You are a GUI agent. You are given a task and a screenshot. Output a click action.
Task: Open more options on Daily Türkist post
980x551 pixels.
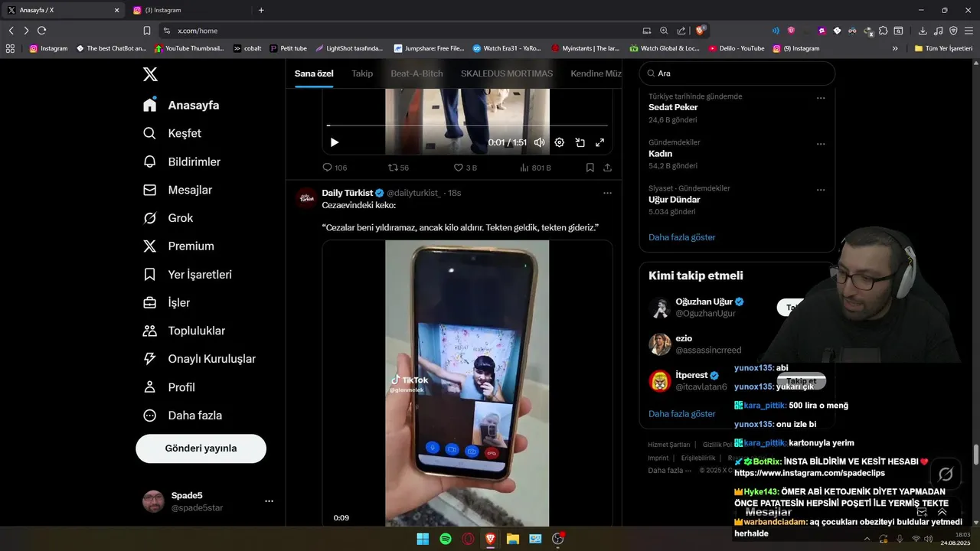(x=607, y=193)
